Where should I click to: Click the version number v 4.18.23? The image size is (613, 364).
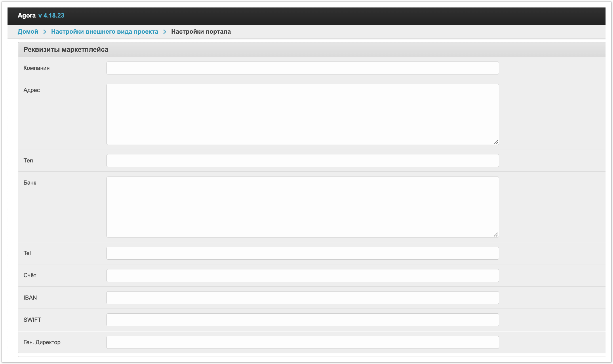51,16
